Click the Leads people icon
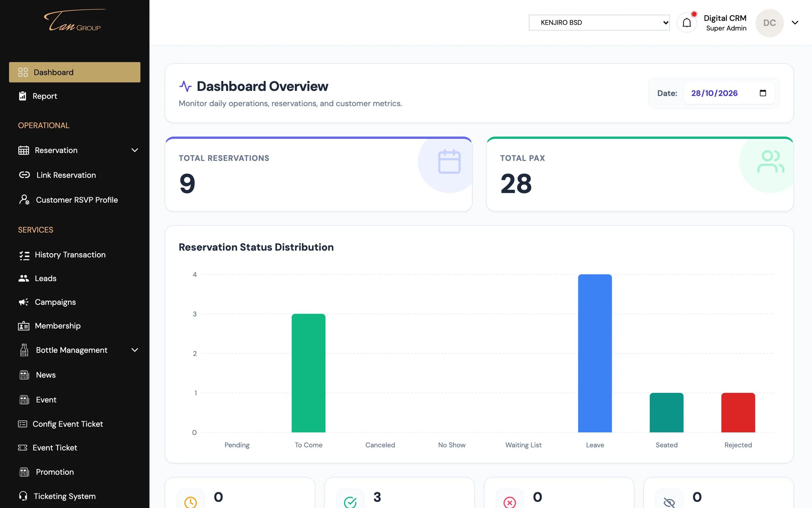 tap(23, 278)
